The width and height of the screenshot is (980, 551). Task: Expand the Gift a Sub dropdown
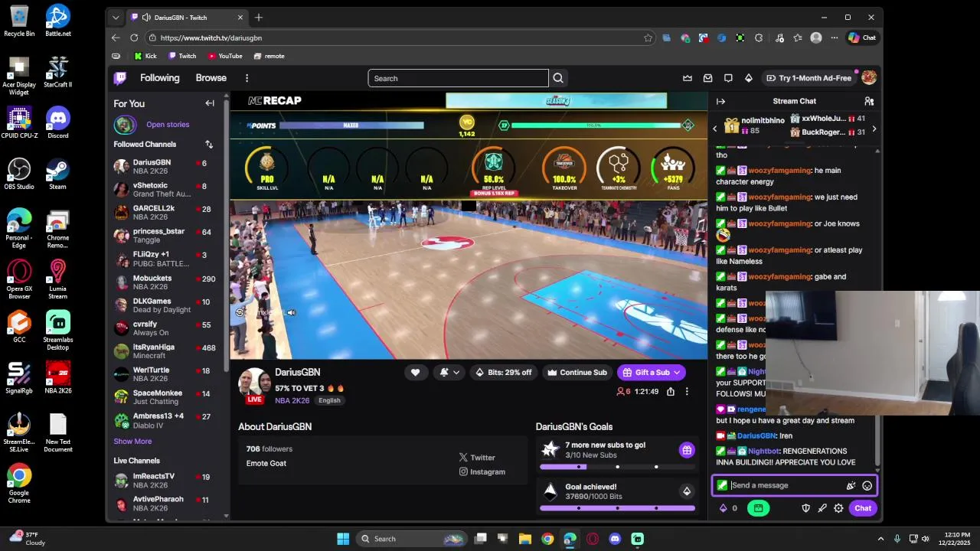click(677, 373)
